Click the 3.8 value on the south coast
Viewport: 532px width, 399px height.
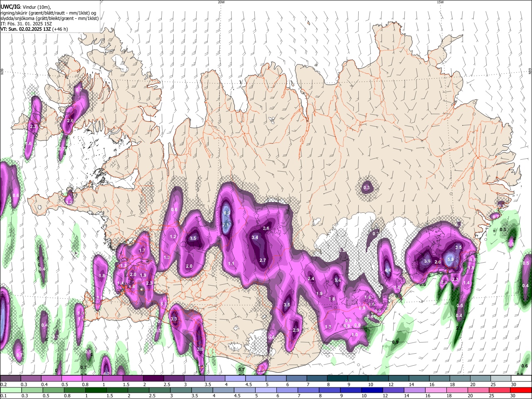(x=200, y=349)
